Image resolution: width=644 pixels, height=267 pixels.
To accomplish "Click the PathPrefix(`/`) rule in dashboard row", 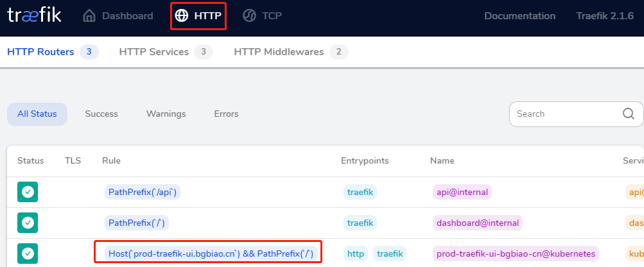I will [137, 223].
